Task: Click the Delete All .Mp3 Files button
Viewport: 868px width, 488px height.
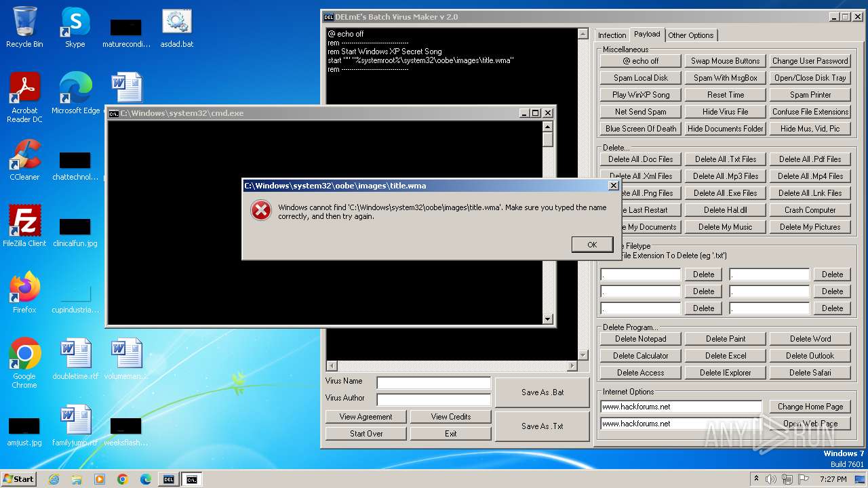Action: point(726,176)
